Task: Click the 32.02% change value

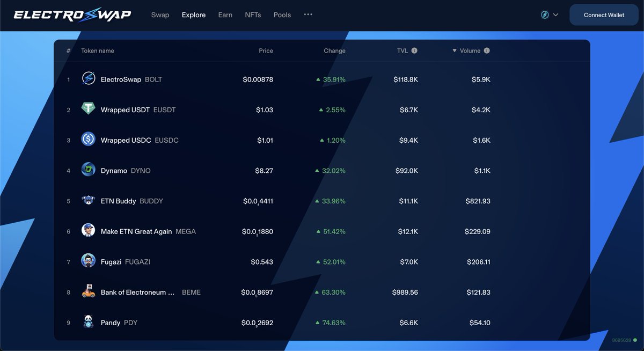Action: pyautogui.click(x=331, y=171)
